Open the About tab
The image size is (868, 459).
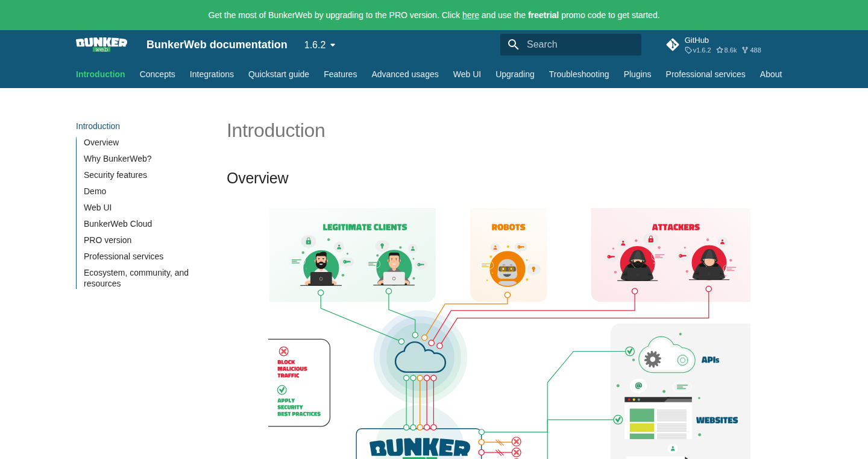[771, 74]
